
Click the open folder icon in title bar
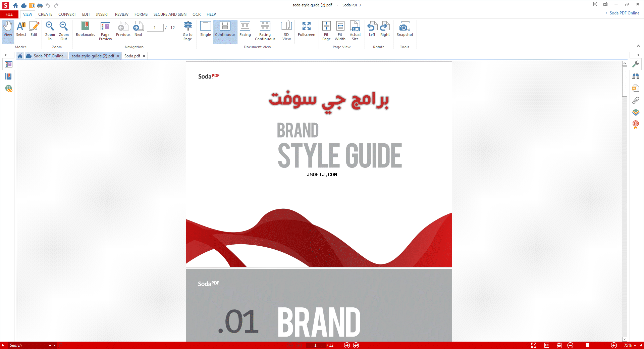pos(32,5)
